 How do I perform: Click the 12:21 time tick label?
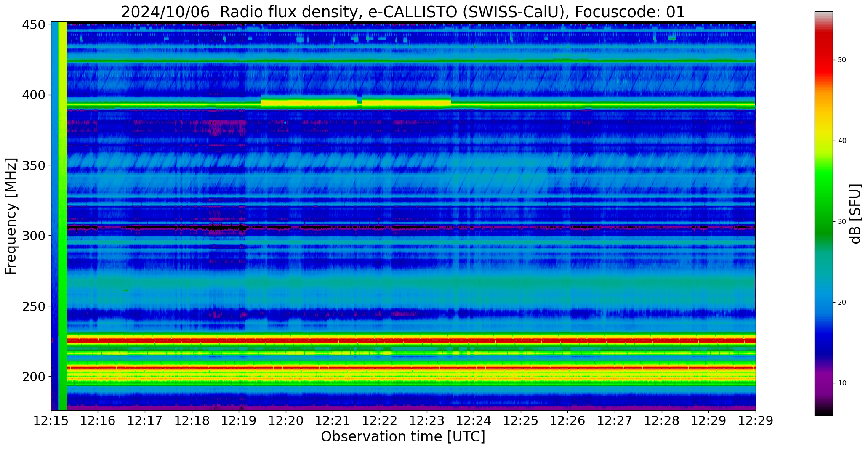(333, 420)
